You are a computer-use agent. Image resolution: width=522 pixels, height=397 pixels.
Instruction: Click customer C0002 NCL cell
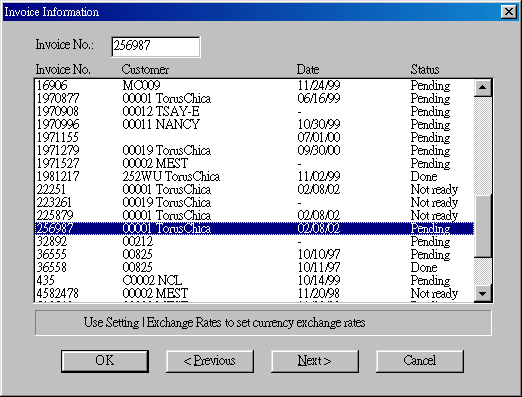point(152,280)
